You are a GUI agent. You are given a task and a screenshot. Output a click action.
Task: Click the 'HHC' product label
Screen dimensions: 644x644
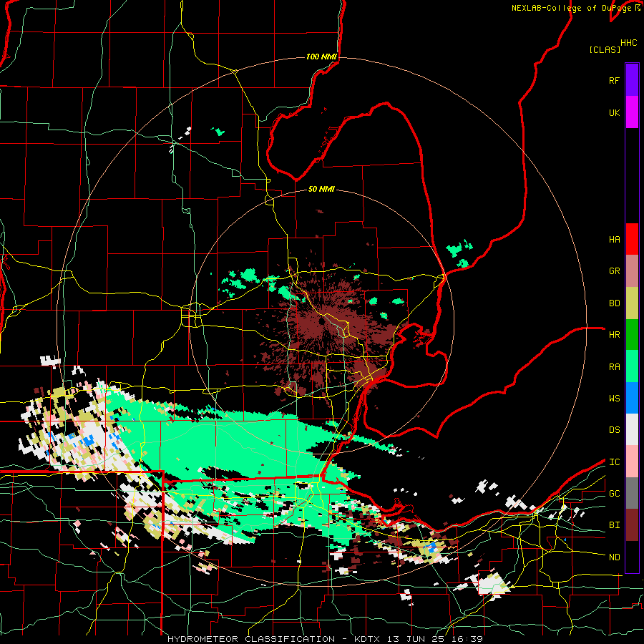(628, 43)
